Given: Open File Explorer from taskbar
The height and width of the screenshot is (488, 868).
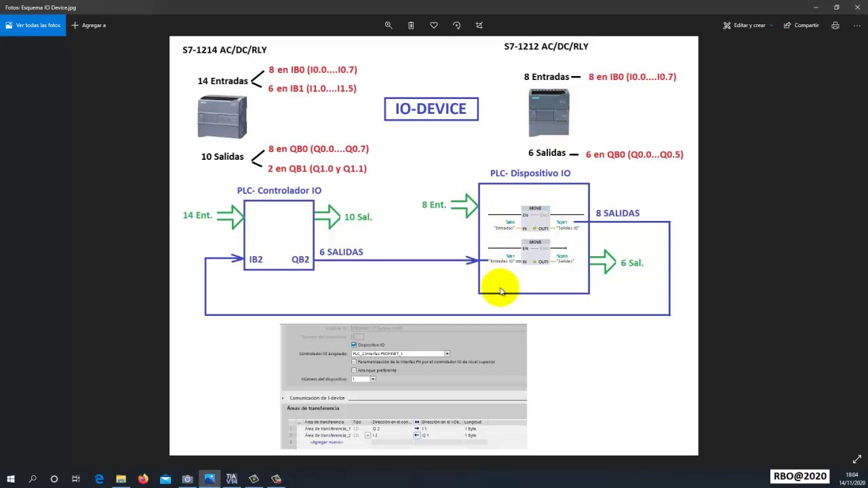Looking at the screenshot, I should pyautogui.click(x=121, y=479).
